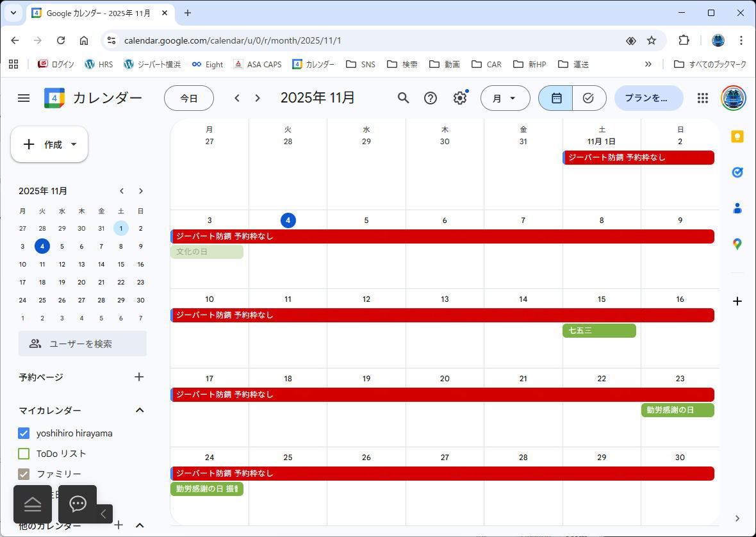Switch to the tasks view icon
This screenshot has height=537, width=756.
pos(589,98)
